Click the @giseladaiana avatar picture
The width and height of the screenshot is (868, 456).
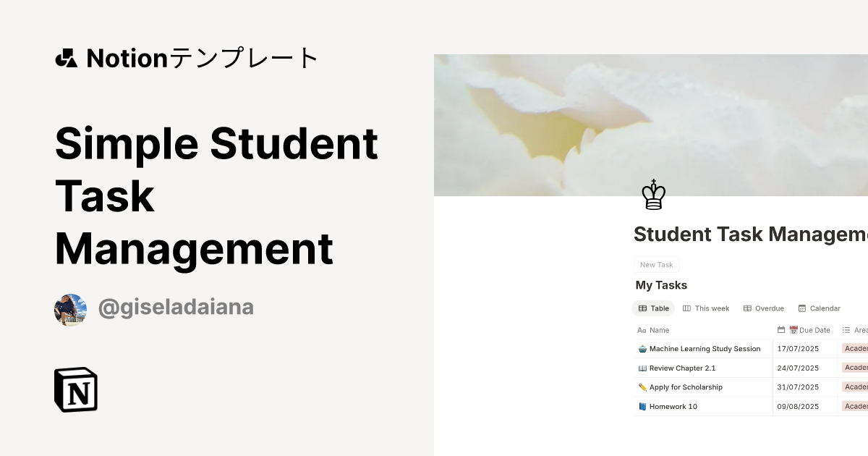69,307
